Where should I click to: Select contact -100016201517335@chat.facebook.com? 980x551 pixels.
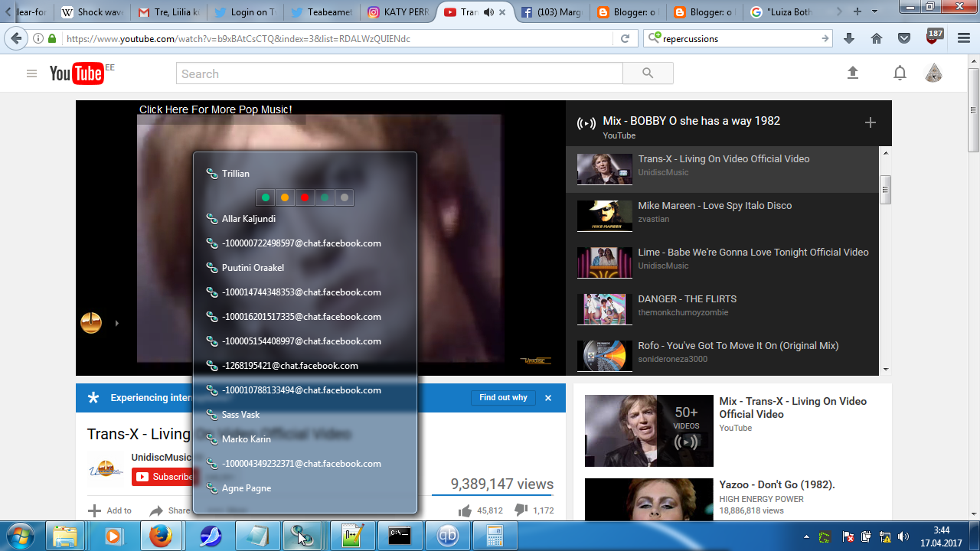(305, 317)
